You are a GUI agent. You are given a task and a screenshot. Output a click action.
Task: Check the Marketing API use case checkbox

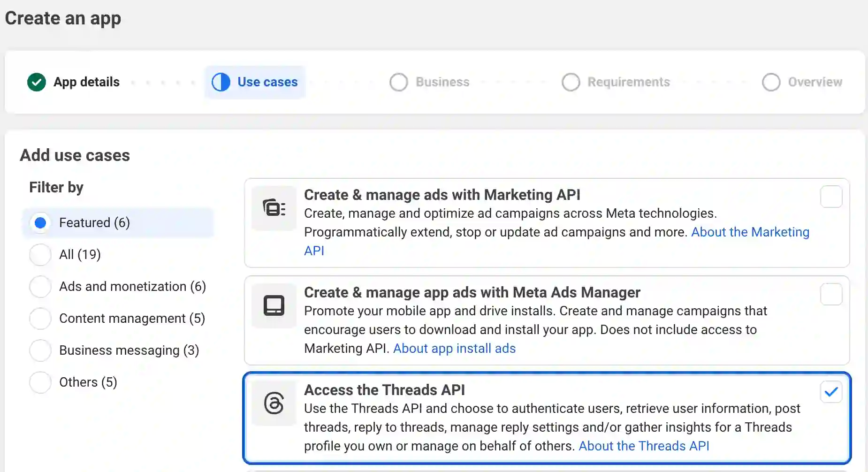click(831, 197)
